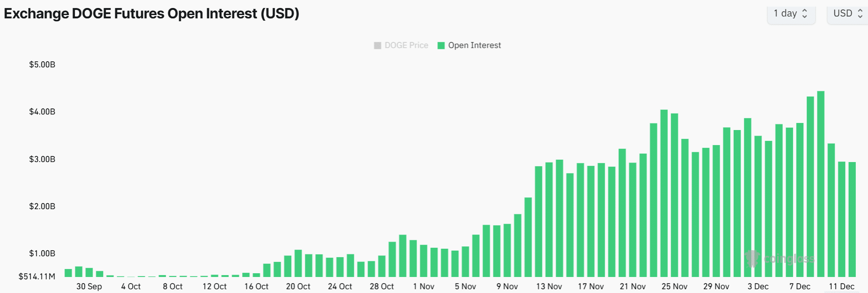
Task: Click the last bar on the chart's right
Action: [852, 219]
